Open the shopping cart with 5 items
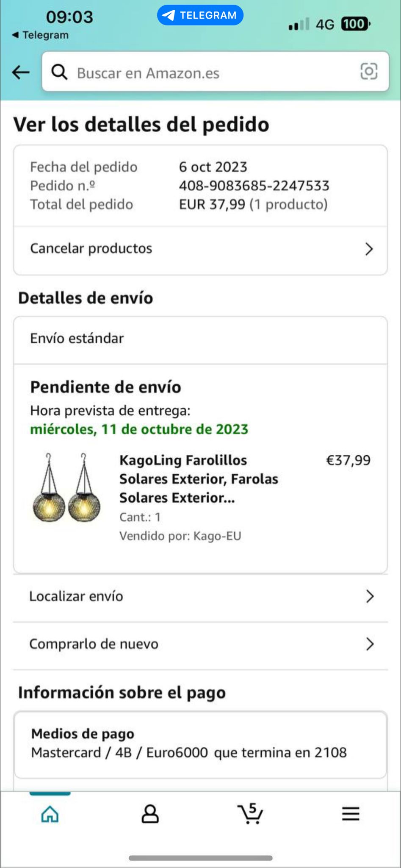The width and height of the screenshot is (401, 868). click(x=250, y=813)
